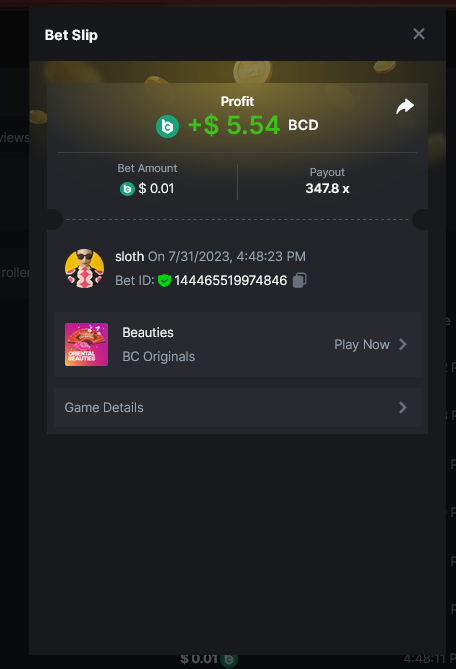Click the green verified shield icon
Screen dimensions: 456x669
click(164, 281)
